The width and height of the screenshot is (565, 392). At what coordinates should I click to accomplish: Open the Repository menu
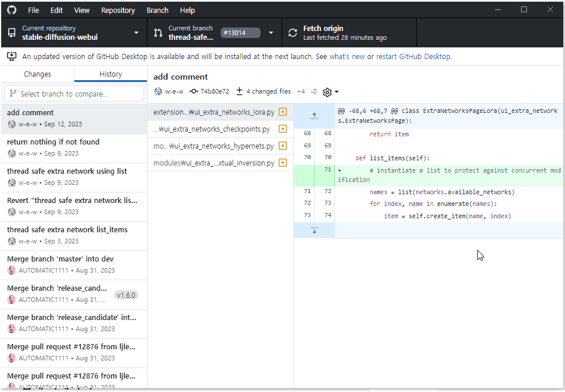click(x=118, y=11)
